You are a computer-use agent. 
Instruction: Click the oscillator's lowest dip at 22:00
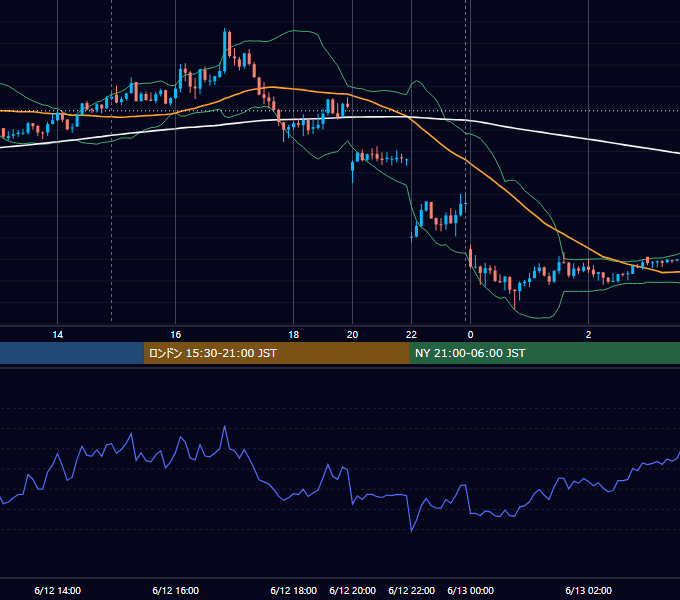tap(412, 531)
